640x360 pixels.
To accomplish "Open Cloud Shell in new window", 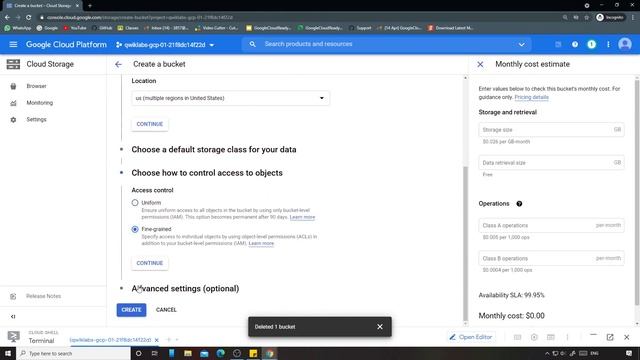I will pos(610,337).
